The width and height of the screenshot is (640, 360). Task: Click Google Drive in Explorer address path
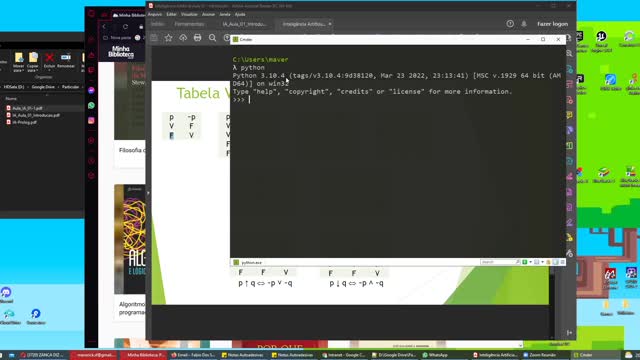[x=43, y=87]
